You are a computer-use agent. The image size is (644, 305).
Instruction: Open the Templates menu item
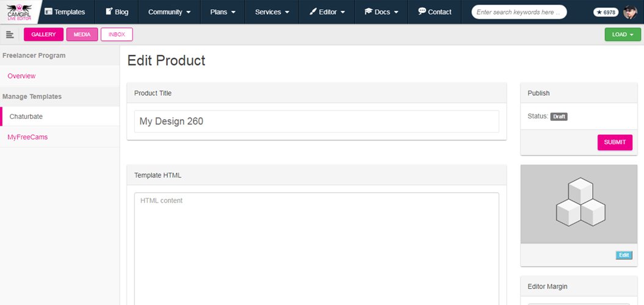pos(65,12)
